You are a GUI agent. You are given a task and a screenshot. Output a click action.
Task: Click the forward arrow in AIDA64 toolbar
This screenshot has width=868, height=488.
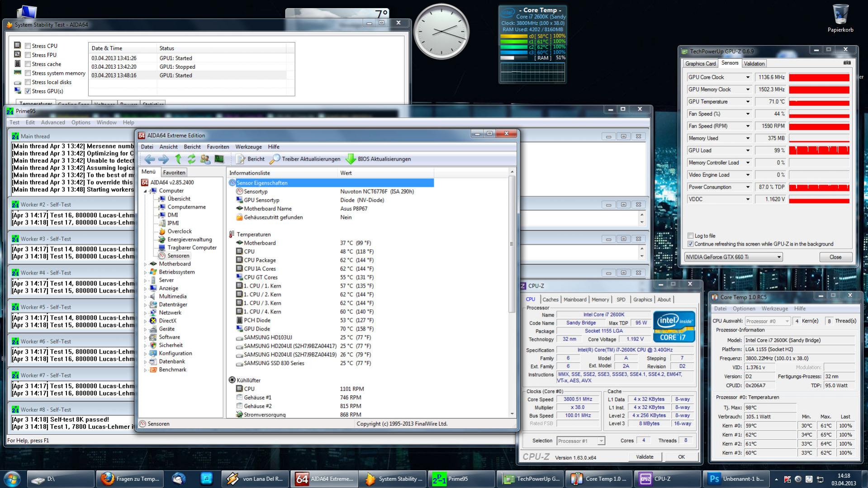(164, 159)
